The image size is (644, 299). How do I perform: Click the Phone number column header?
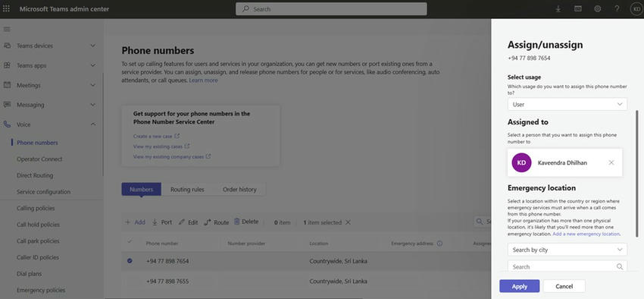162,244
